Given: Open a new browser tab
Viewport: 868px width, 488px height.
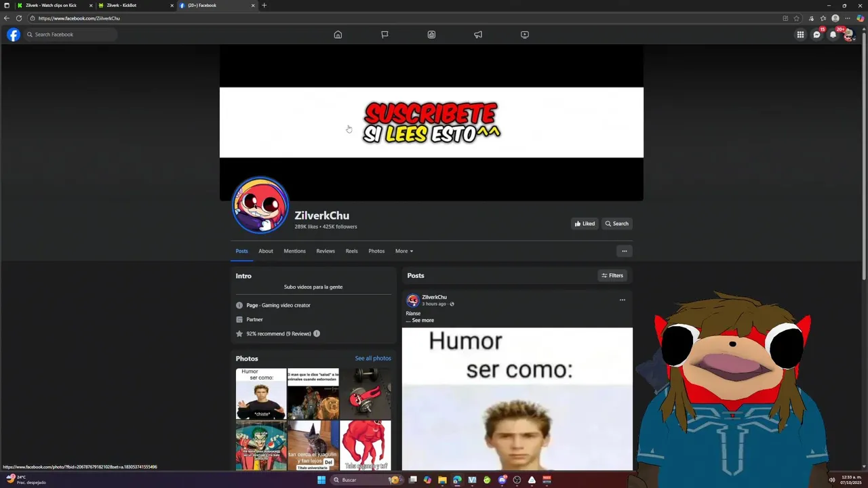Looking at the screenshot, I should [264, 5].
